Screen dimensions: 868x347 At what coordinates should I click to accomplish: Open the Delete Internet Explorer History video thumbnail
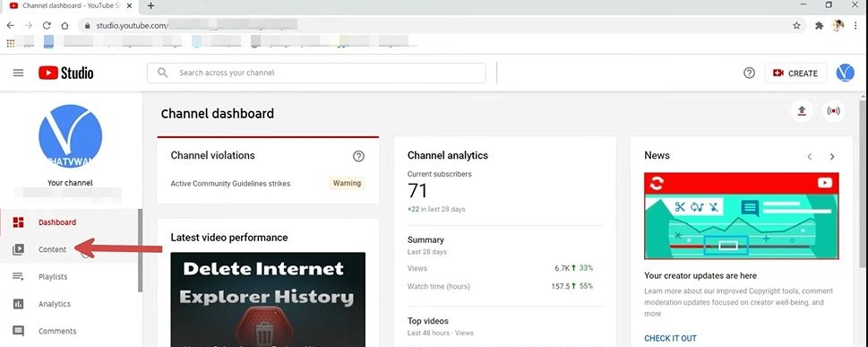click(268, 299)
